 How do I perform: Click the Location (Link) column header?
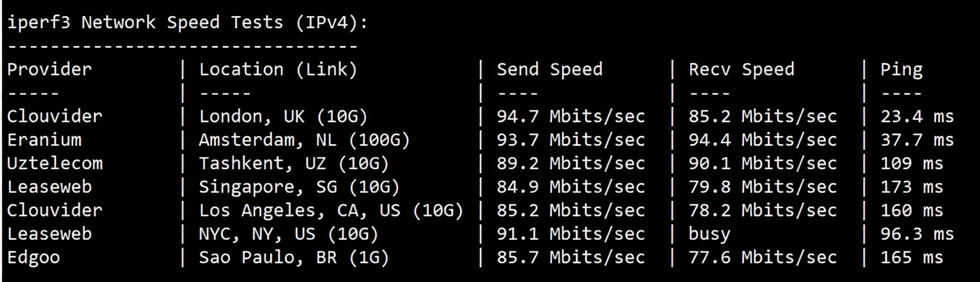click(278, 69)
